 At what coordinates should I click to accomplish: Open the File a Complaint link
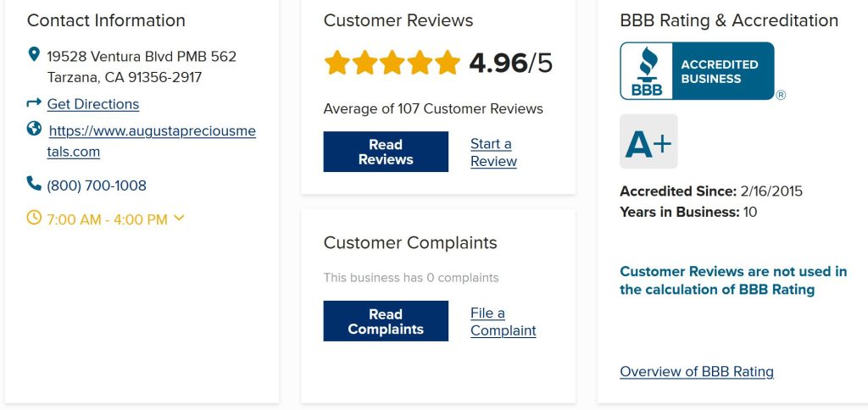pyautogui.click(x=504, y=321)
